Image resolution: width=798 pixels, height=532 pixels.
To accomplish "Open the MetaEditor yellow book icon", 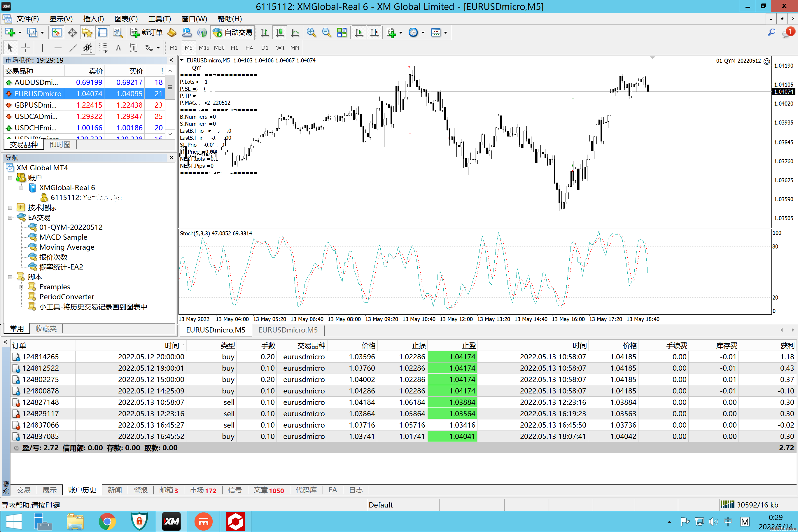I will pos(172,33).
